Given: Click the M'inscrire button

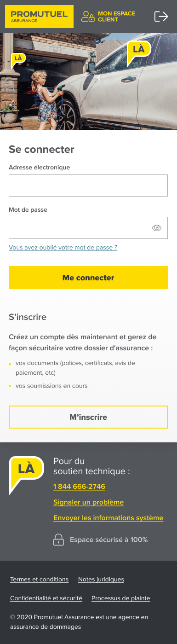Looking at the screenshot, I should [x=88, y=418].
